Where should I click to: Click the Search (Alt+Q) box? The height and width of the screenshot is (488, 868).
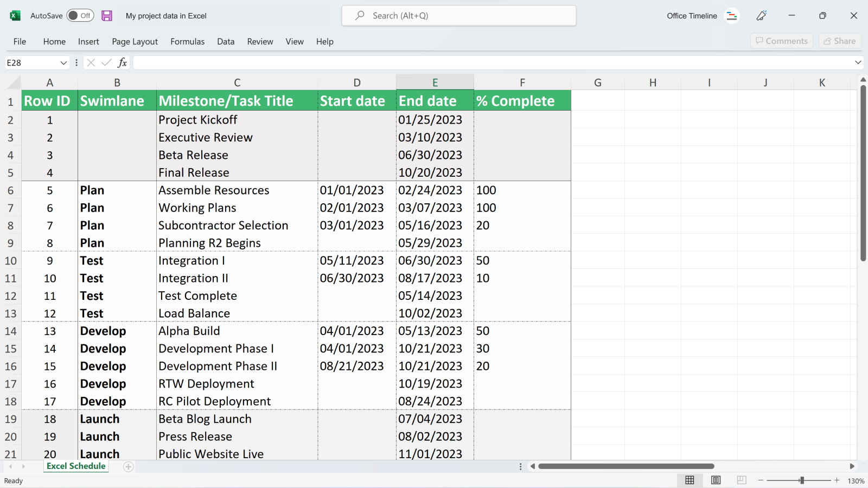pyautogui.click(x=458, y=16)
